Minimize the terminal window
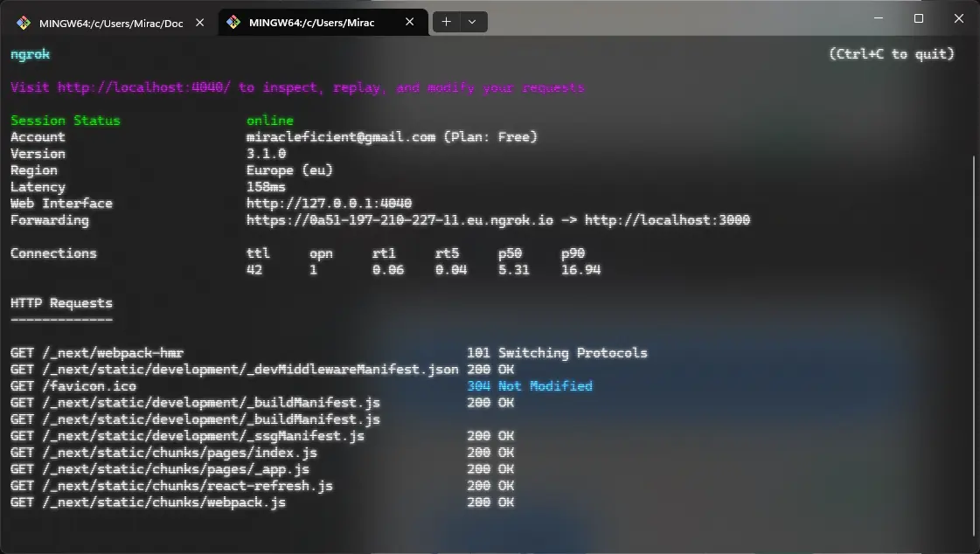This screenshot has width=980, height=554. point(878,18)
